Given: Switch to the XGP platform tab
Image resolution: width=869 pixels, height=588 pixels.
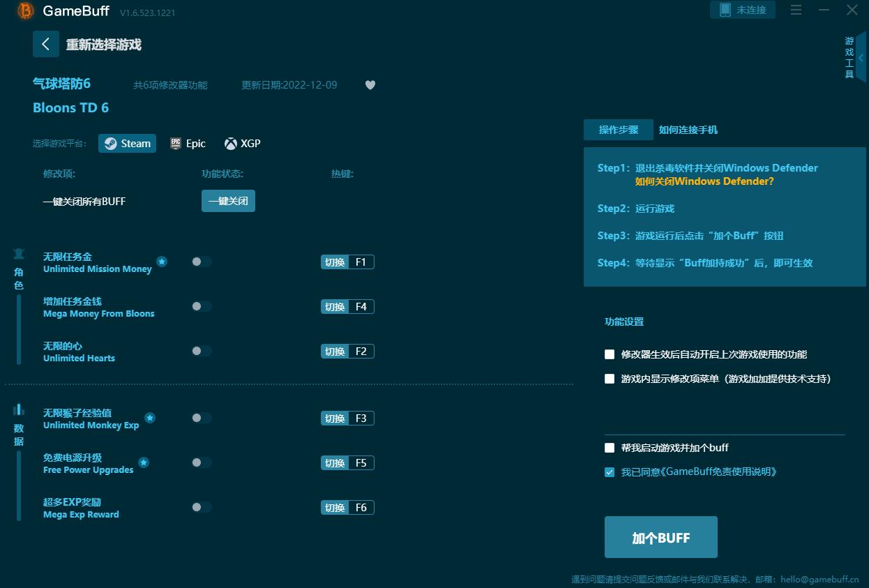Looking at the screenshot, I should click(x=242, y=144).
